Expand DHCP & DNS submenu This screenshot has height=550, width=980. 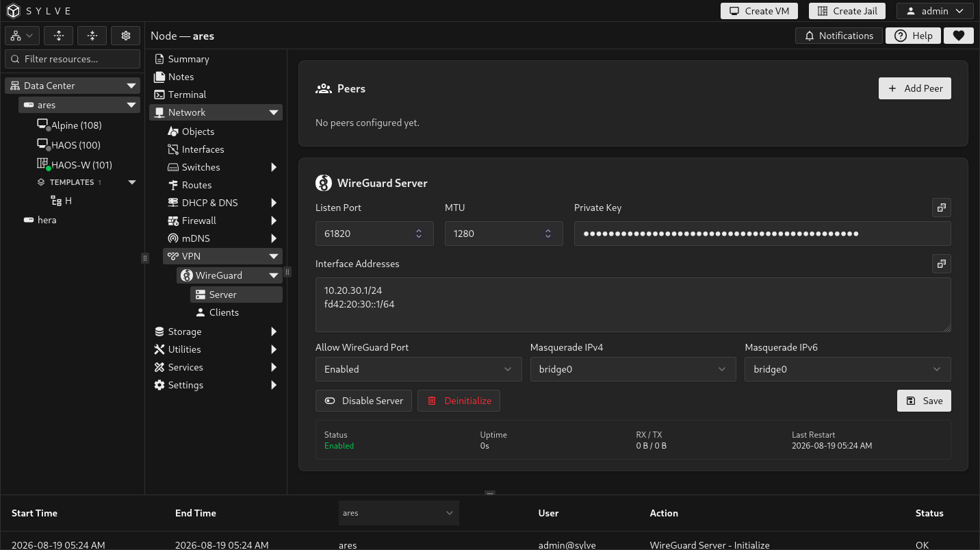[x=274, y=203]
